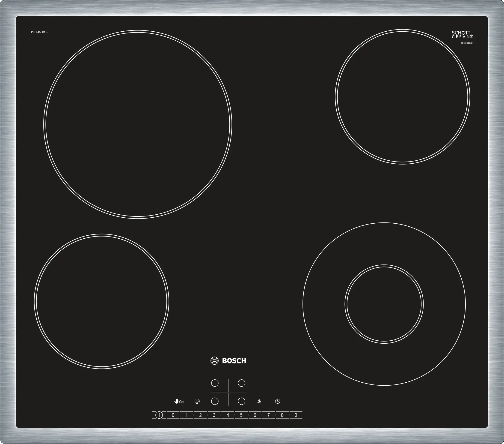Tap the A automatic function icon
The height and width of the screenshot is (444, 504).
pyautogui.click(x=259, y=401)
